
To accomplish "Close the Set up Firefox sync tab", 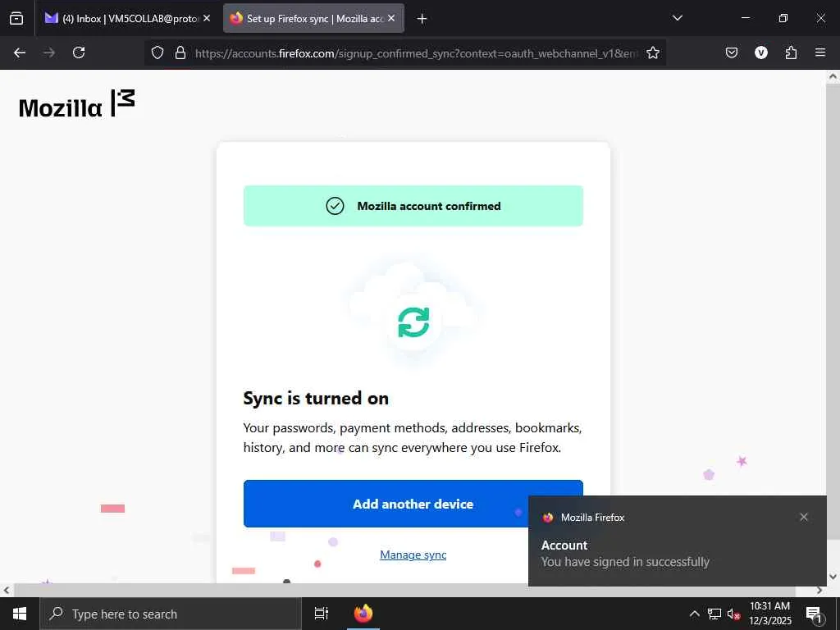I will pos(391,18).
